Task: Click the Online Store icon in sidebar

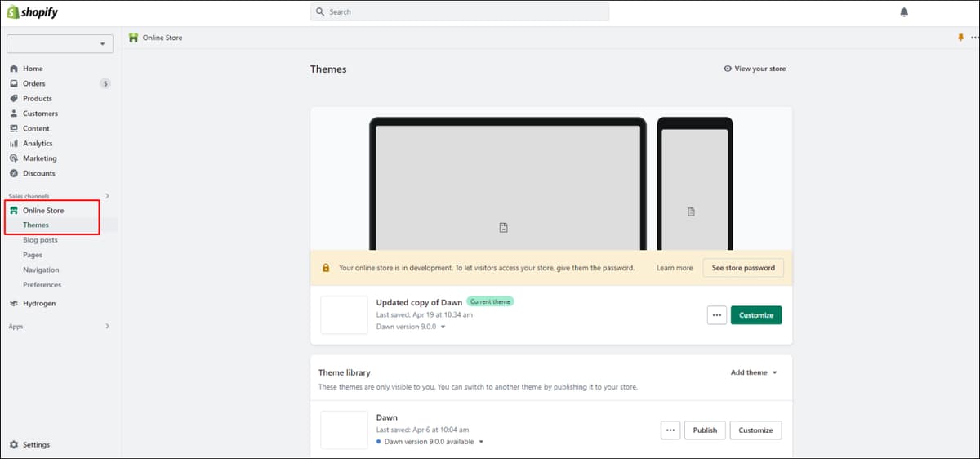Action: pyautogui.click(x=14, y=211)
